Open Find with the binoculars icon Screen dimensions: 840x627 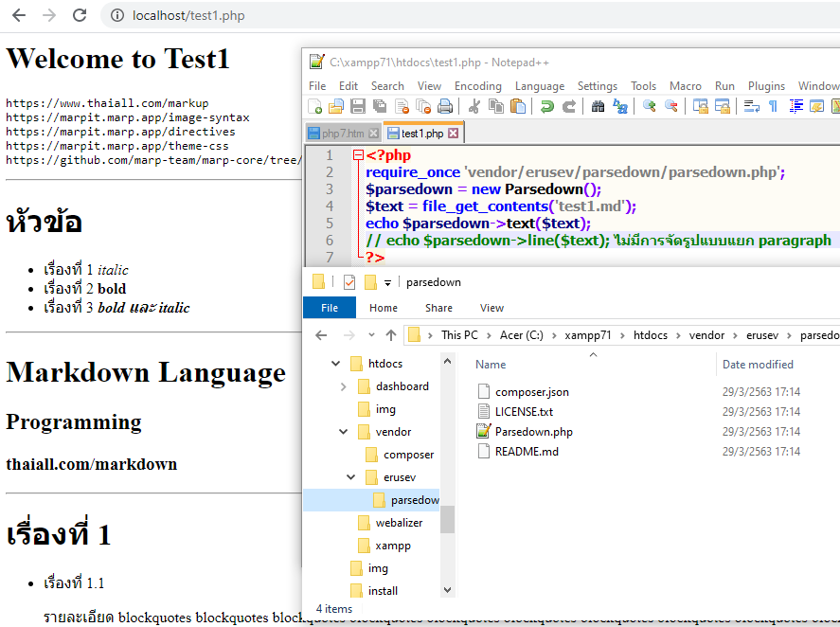[x=599, y=106]
